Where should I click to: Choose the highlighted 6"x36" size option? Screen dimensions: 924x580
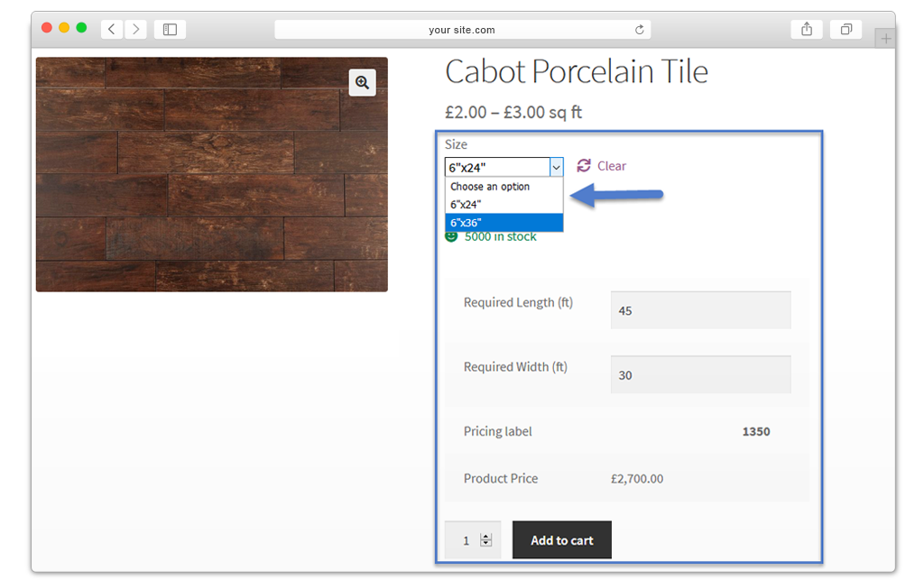pyautogui.click(x=504, y=223)
